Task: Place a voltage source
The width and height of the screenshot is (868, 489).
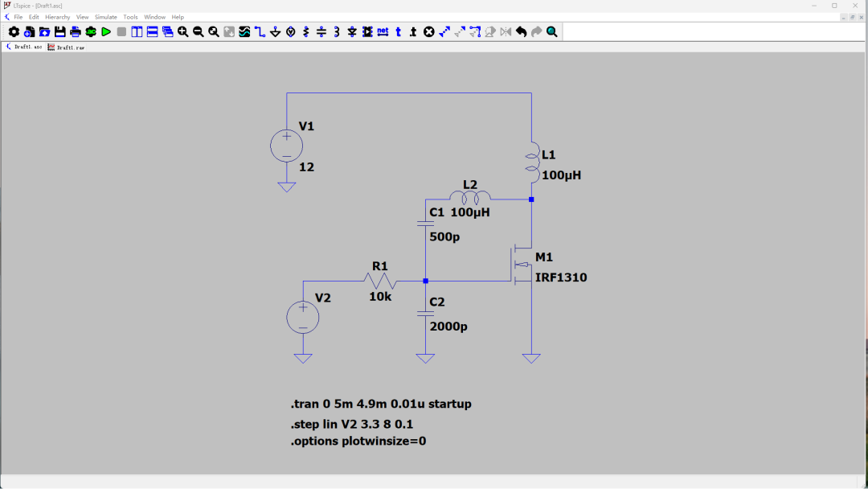Action: point(291,32)
